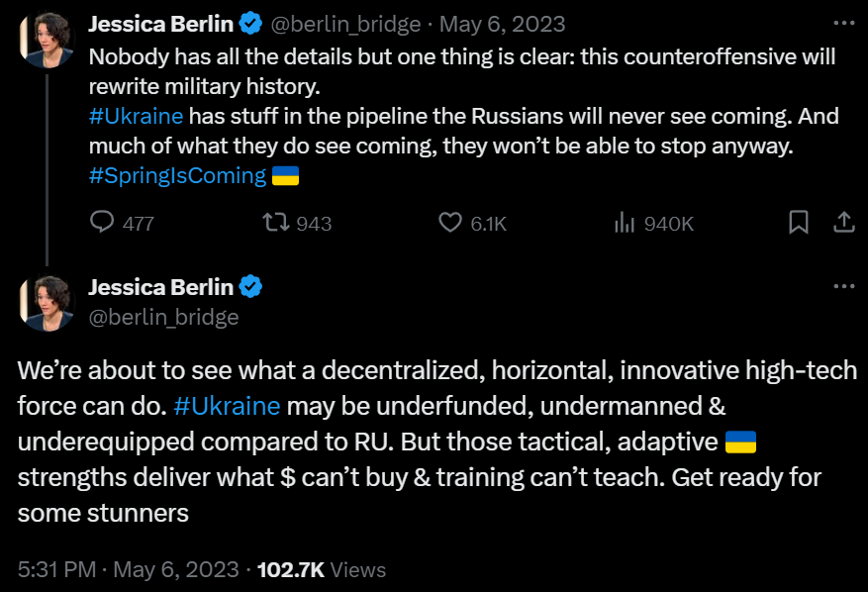
Task: Click the first tweet's profile avatar
Action: tap(46, 40)
